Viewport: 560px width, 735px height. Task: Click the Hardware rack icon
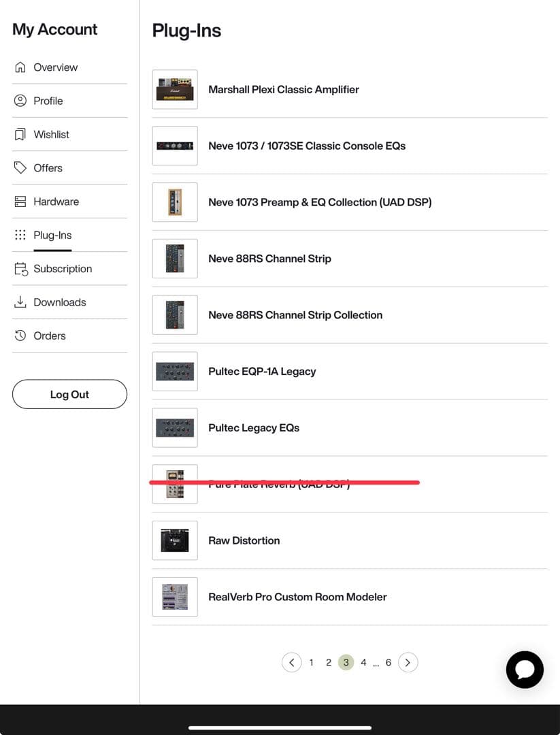point(20,201)
